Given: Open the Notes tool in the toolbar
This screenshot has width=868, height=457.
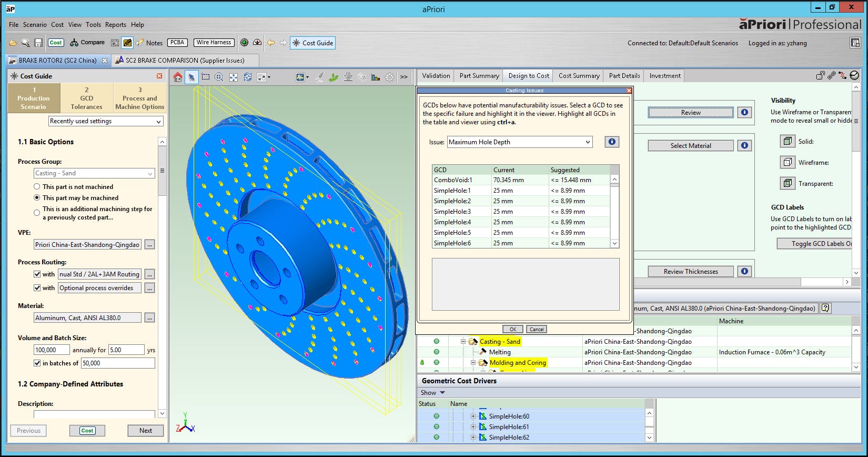Looking at the screenshot, I should 149,43.
